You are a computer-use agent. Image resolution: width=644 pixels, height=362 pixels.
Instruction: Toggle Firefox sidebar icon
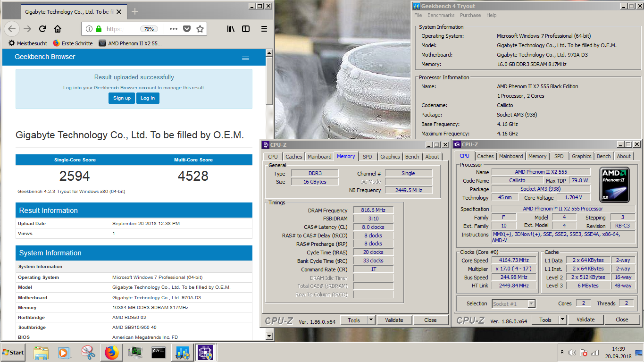coord(246,29)
